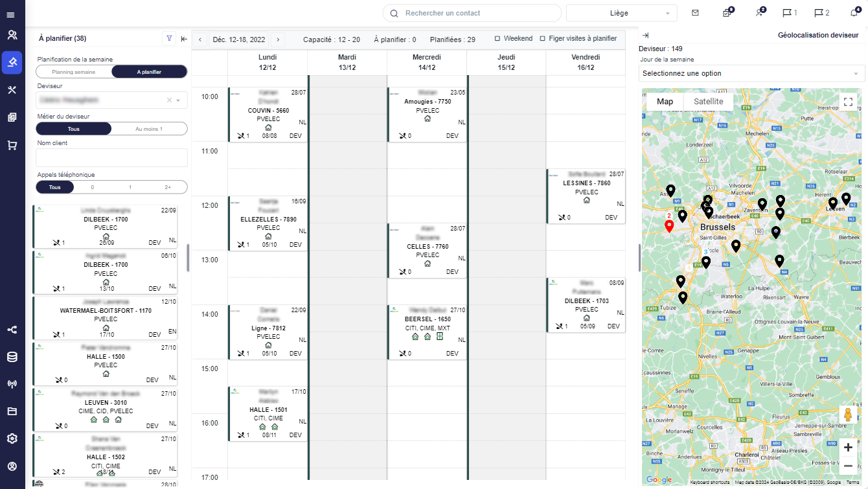Select the LEUVEN - 3010 card

click(105, 409)
